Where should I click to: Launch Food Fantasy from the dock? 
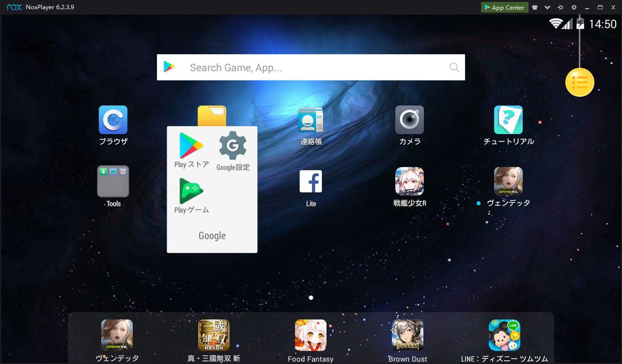[311, 335]
